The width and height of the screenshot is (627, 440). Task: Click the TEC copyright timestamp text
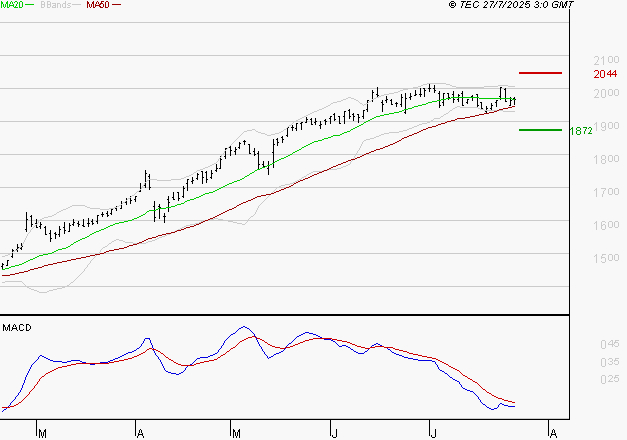point(511,5)
